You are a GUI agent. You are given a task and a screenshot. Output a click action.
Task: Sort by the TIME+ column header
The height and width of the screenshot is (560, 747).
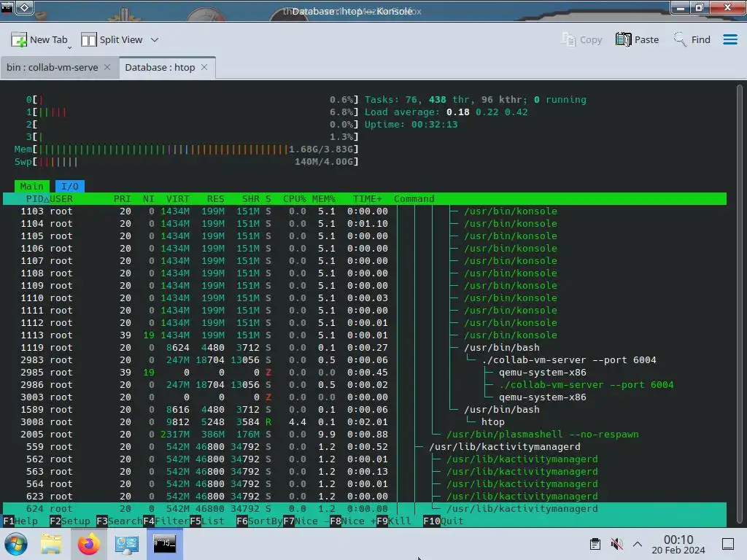click(x=368, y=198)
